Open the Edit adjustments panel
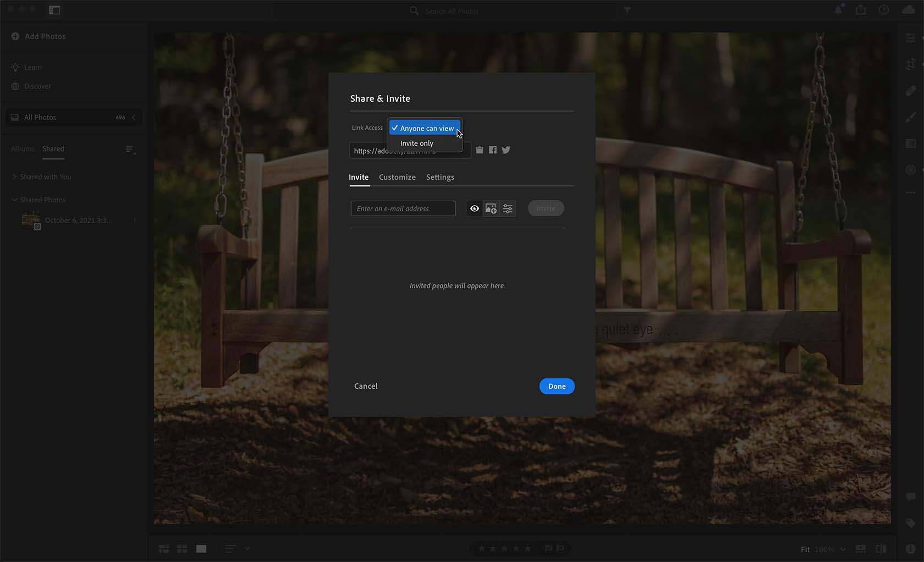The height and width of the screenshot is (562, 924). point(911,37)
